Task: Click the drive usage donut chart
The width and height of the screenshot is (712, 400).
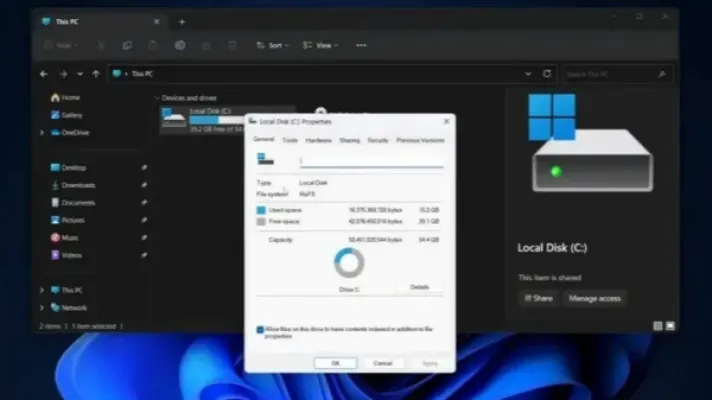Action: point(349,263)
